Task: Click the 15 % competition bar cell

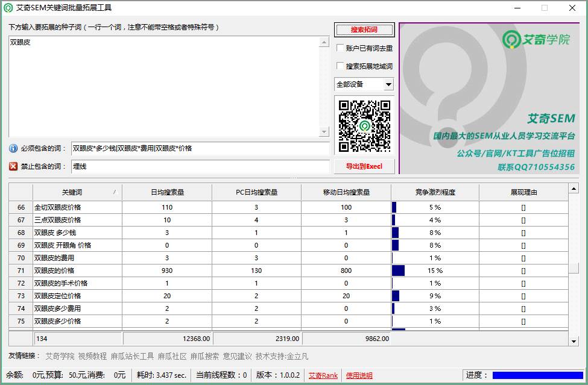Action: 435,271
